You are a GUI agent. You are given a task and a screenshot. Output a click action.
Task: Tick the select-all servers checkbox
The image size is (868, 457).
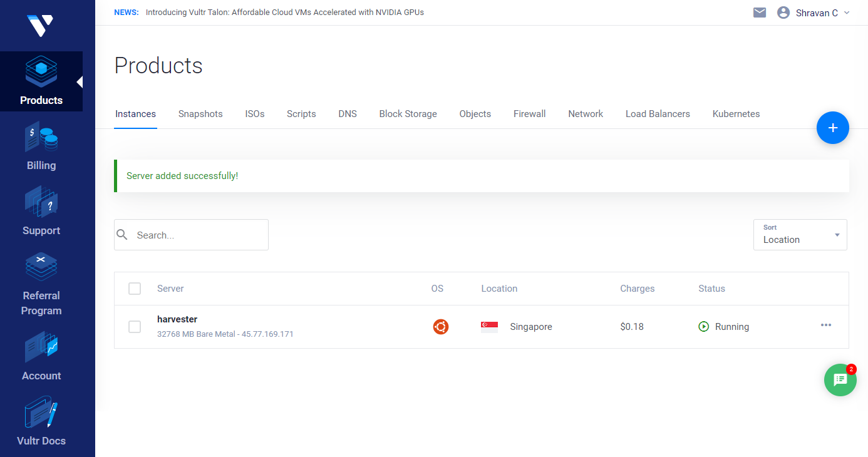tap(135, 289)
